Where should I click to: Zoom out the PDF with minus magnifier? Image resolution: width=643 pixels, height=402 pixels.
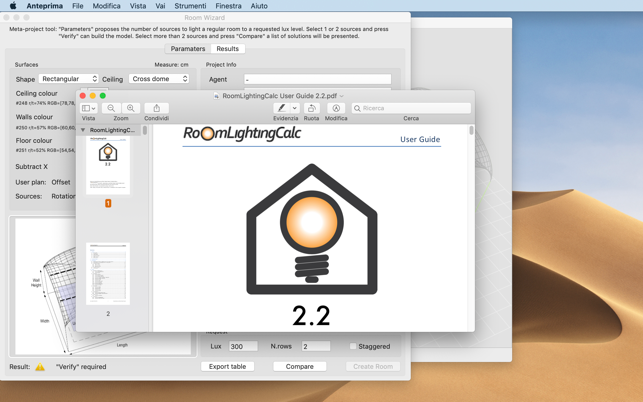111,108
